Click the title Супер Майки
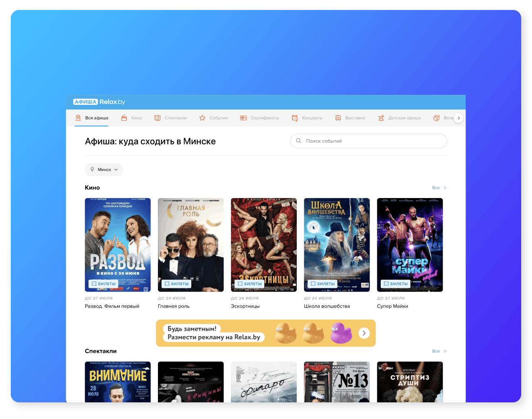 pyautogui.click(x=392, y=306)
